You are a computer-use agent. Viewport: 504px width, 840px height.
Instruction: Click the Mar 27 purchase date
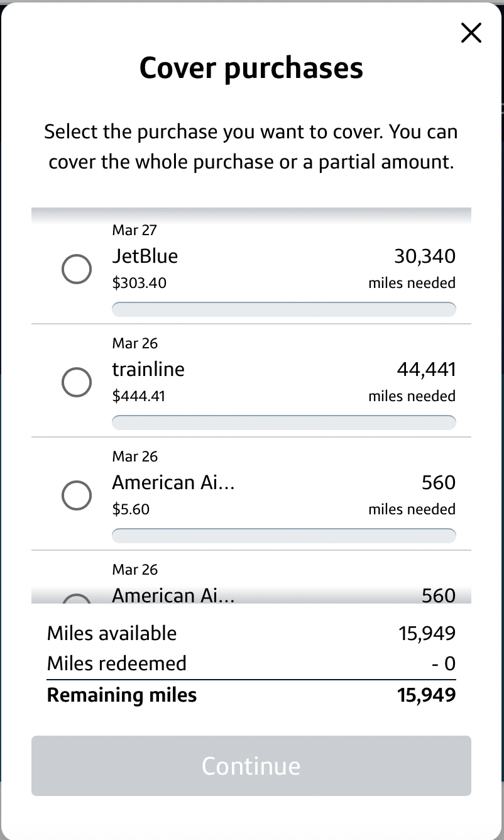(x=134, y=230)
